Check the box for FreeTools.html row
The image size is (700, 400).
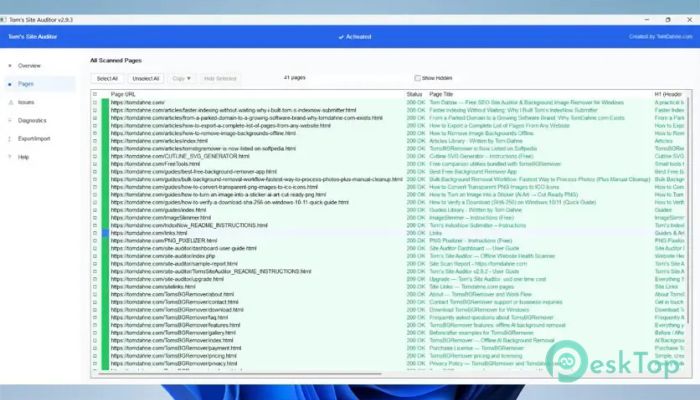click(95, 164)
